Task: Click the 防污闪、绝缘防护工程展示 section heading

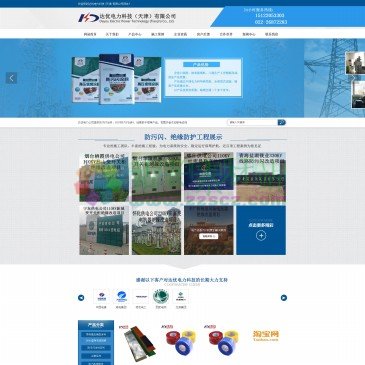Action: 183,137
